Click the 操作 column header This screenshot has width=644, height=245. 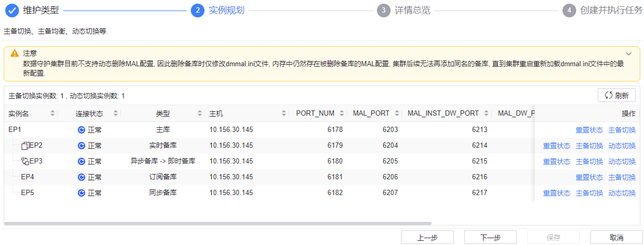(x=629, y=114)
